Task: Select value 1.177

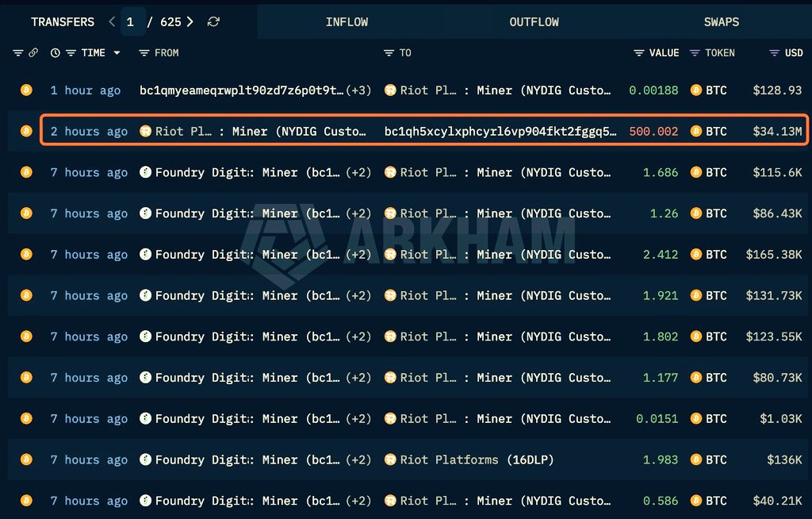Action: [x=661, y=378]
